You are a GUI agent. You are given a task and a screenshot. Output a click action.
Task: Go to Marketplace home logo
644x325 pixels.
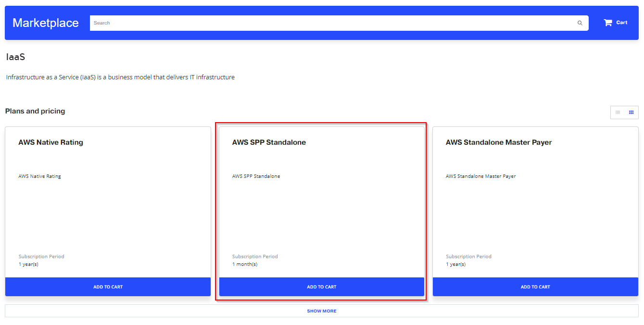tap(46, 23)
